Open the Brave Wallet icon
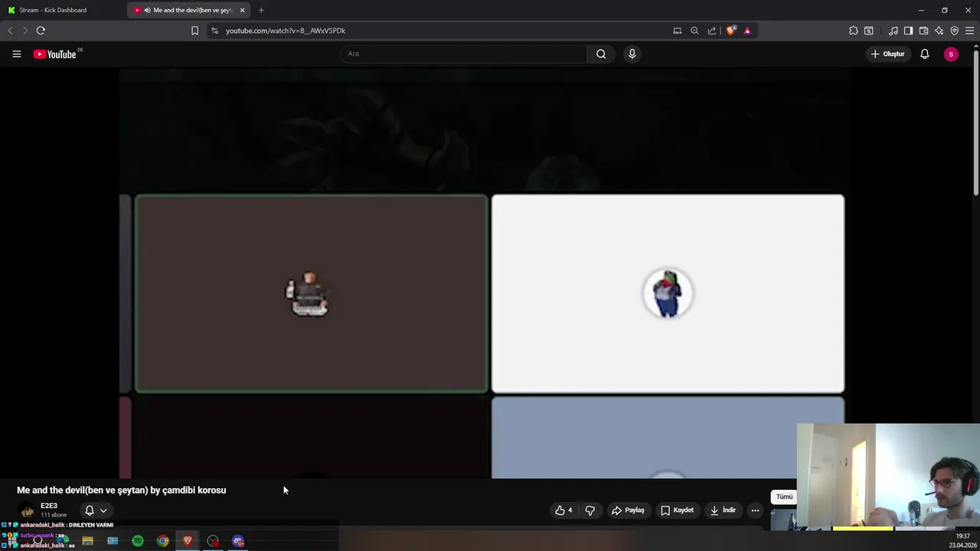This screenshot has height=551, width=980. click(x=923, y=31)
